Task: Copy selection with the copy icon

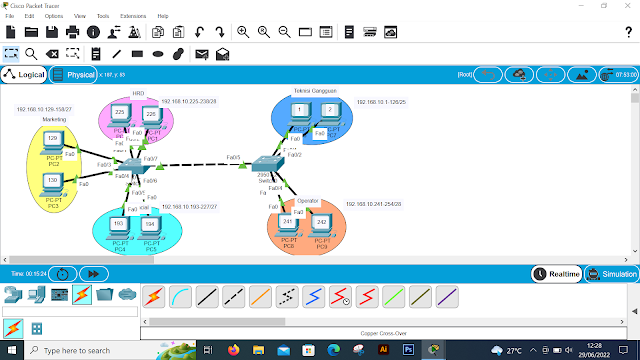Action: click(158, 32)
